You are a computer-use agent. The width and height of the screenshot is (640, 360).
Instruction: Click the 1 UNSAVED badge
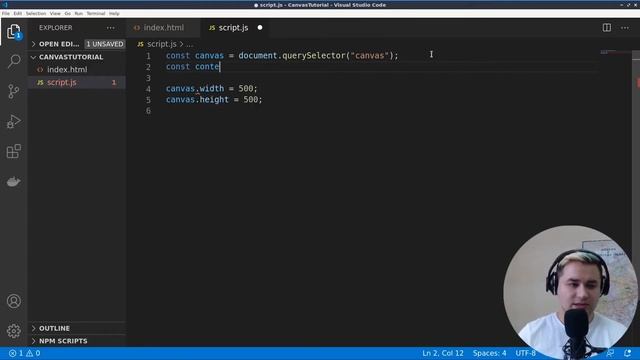click(x=105, y=44)
